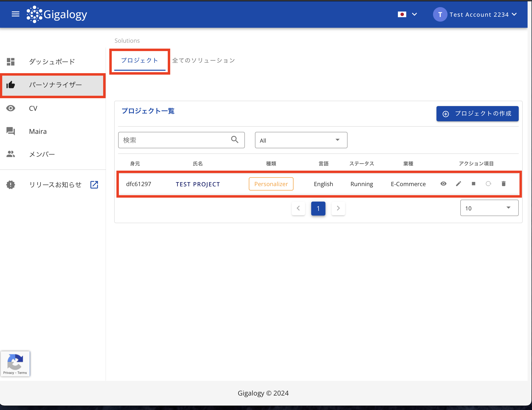Screen dimensions: 532x410
Task: Click the プロジェクトの作成 button
Action: pos(477,114)
